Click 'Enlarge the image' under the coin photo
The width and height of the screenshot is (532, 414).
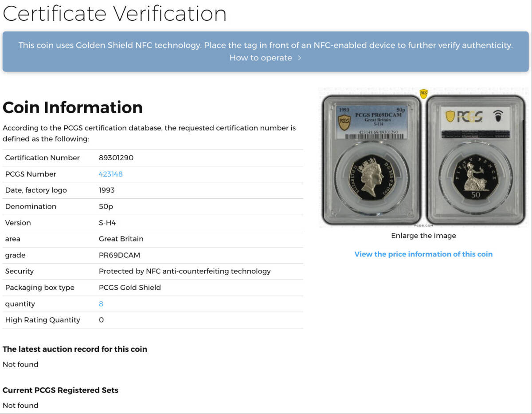[x=423, y=236]
